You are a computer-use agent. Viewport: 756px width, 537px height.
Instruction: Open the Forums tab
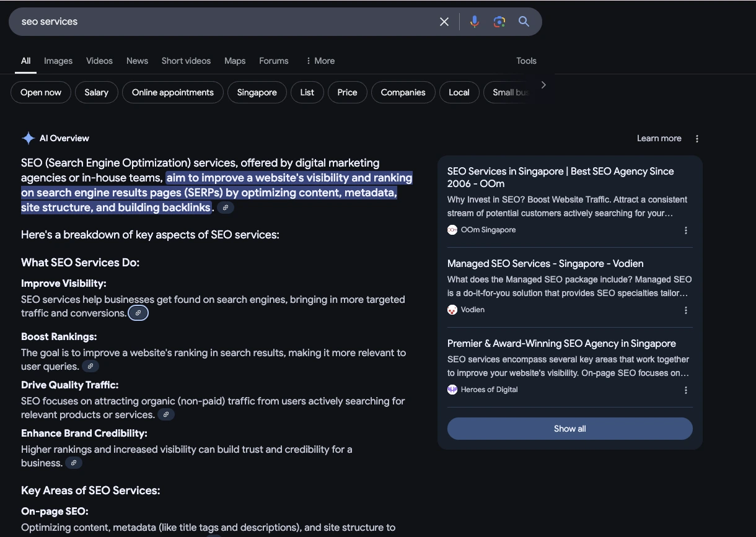[274, 61]
